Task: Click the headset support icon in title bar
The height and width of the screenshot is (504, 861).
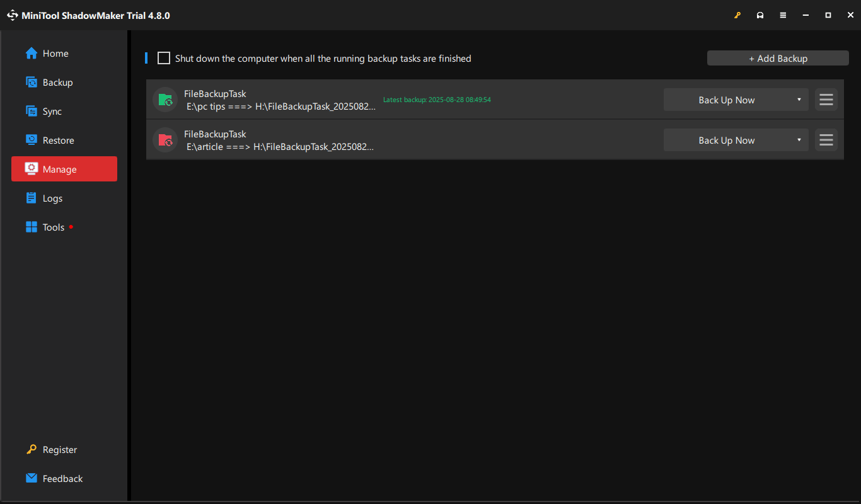Action: point(760,15)
